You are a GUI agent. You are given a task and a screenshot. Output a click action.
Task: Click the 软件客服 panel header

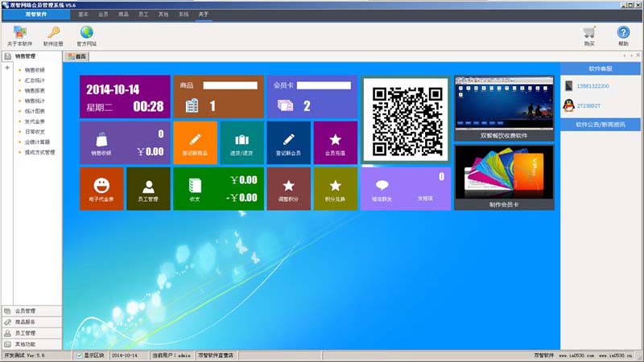pyautogui.click(x=601, y=68)
